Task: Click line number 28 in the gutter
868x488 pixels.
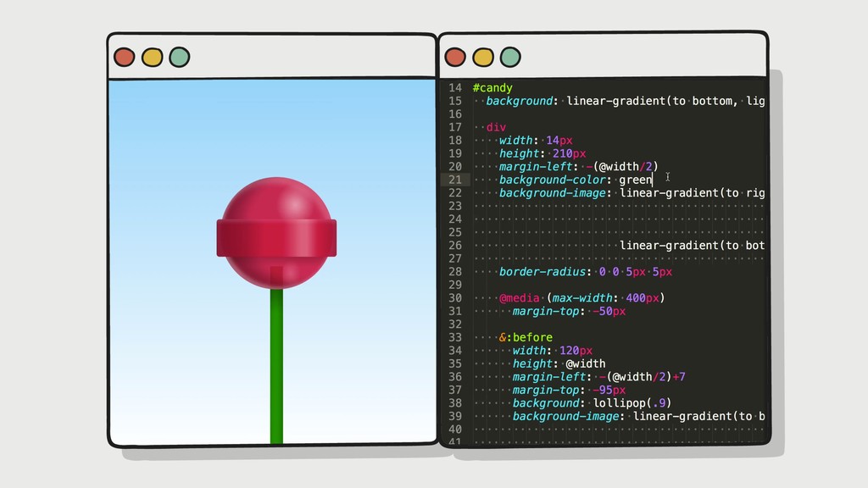Action: click(455, 272)
